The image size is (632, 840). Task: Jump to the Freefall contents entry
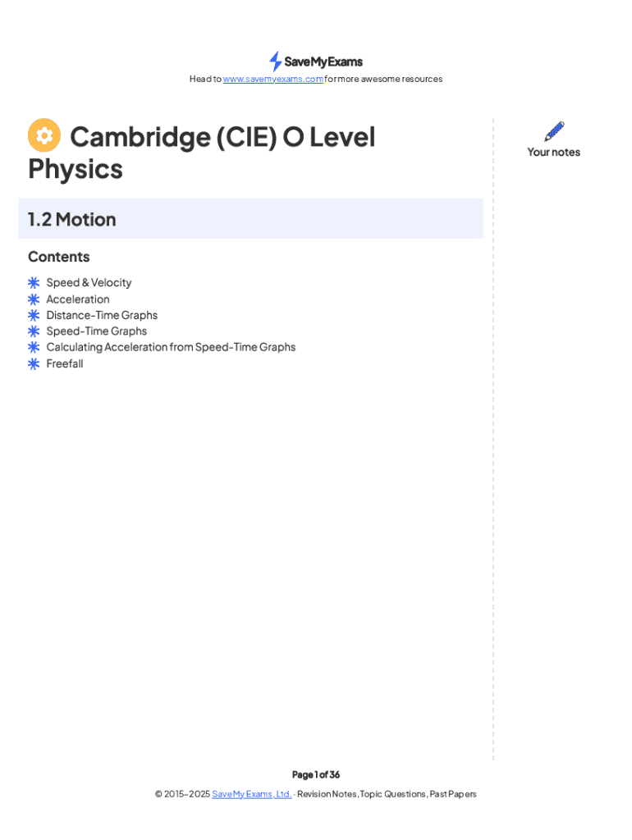click(x=65, y=363)
